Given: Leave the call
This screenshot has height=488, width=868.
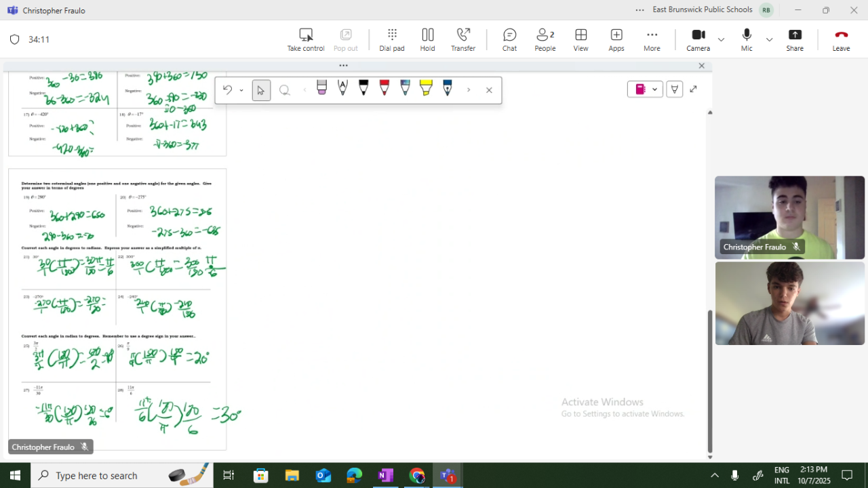Looking at the screenshot, I should pyautogui.click(x=841, y=40).
